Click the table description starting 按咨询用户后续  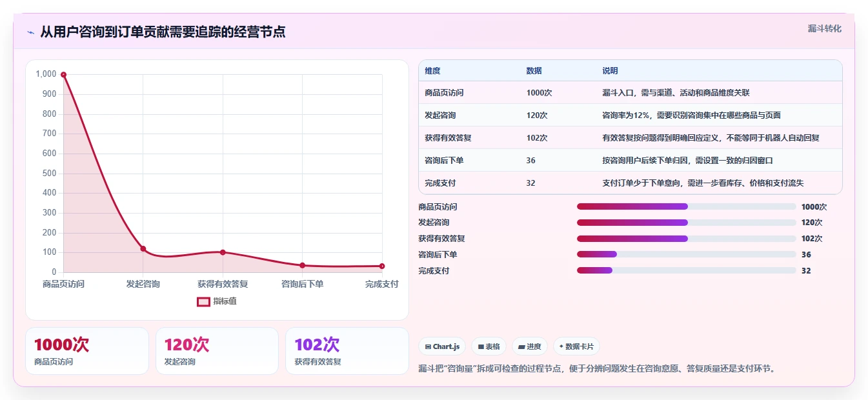coord(687,161)
